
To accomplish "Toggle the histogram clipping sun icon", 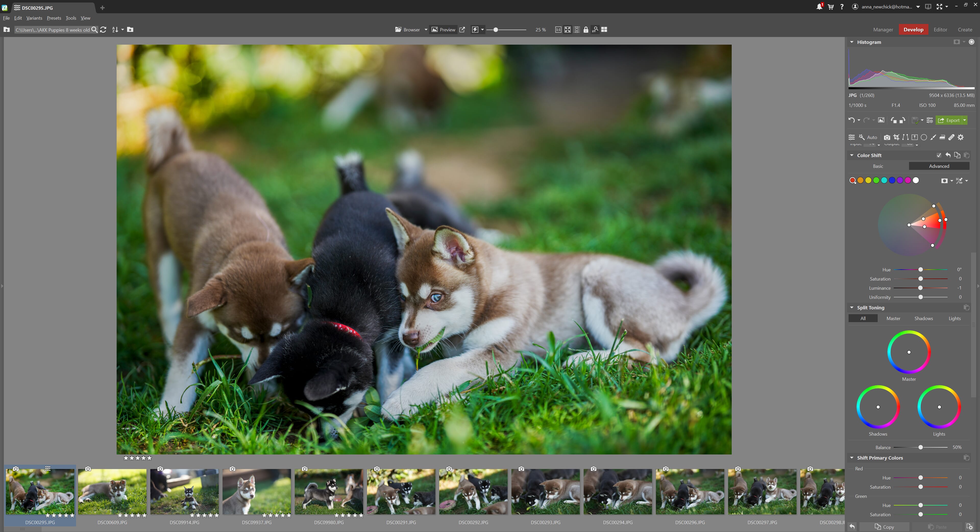I will (971, 42).
